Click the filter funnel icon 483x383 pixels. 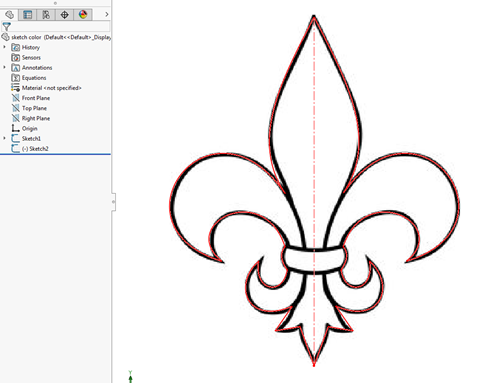click(x=6, y=26)
